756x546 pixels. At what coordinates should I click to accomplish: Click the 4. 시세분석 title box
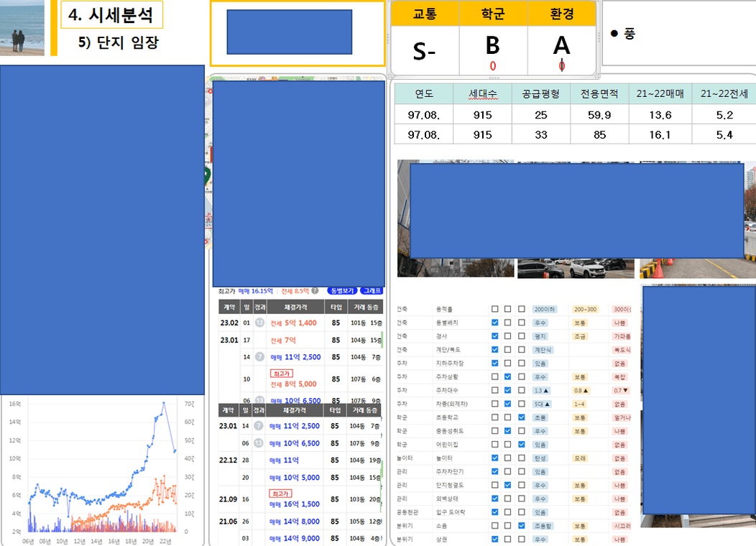111,15
